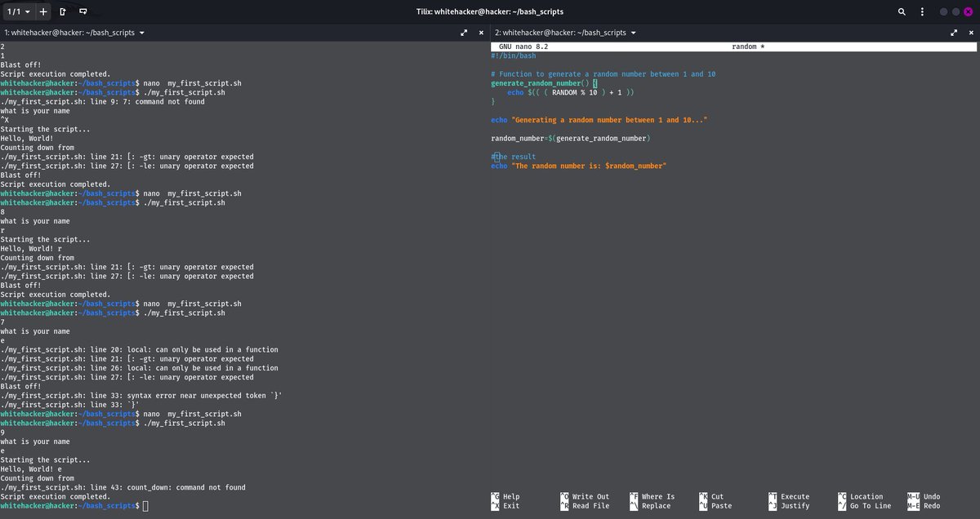Click the detach terminal icon in the header
This screenshot has width=980, height=519.
click(82, 11)
